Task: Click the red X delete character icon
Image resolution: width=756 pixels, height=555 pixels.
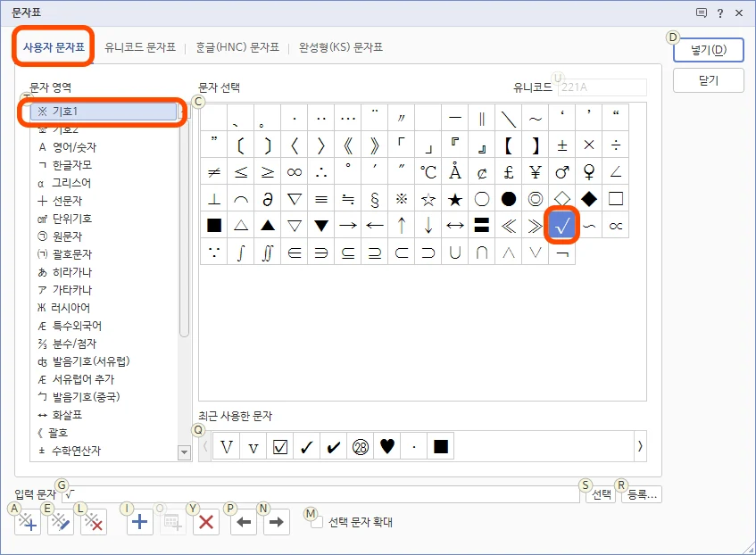Action: pyautogui.click(x=204, y=521)
